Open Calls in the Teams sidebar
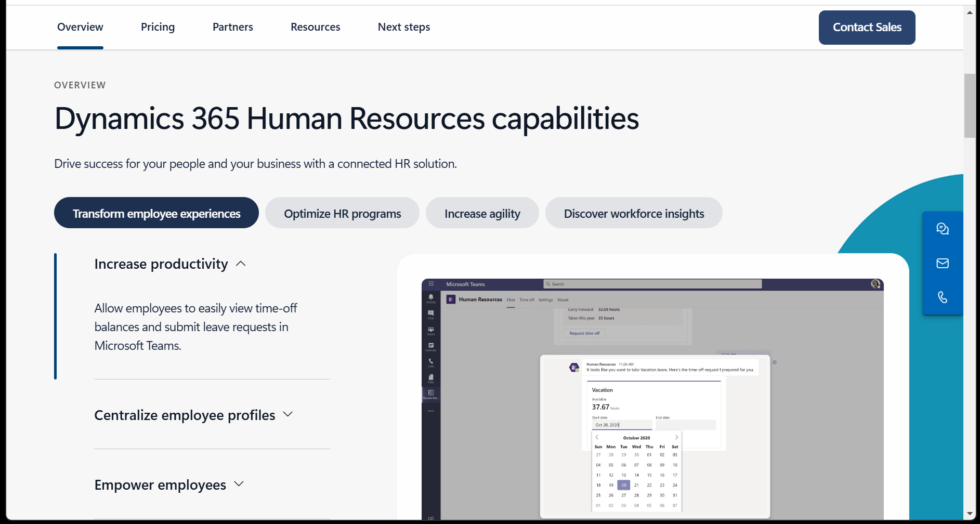Viewport: 980px width, 524px height. pos(430,360)
